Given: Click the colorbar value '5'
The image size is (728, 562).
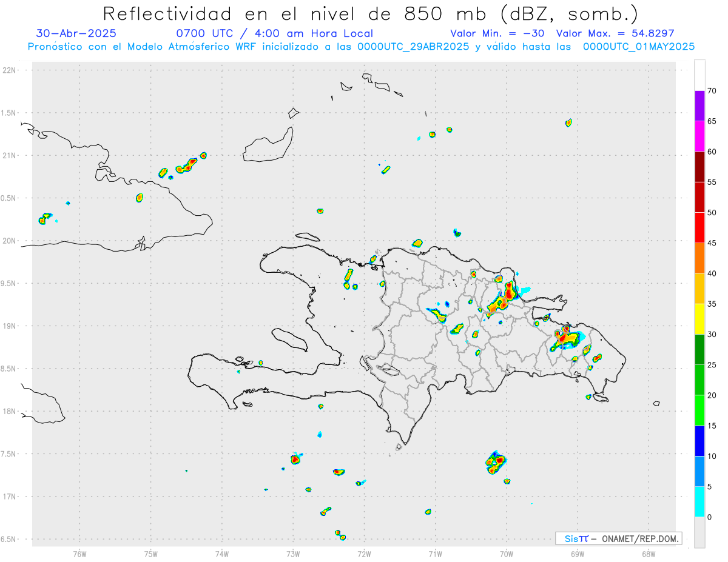Looking at the screenshot, I should [x=709, y=487].
